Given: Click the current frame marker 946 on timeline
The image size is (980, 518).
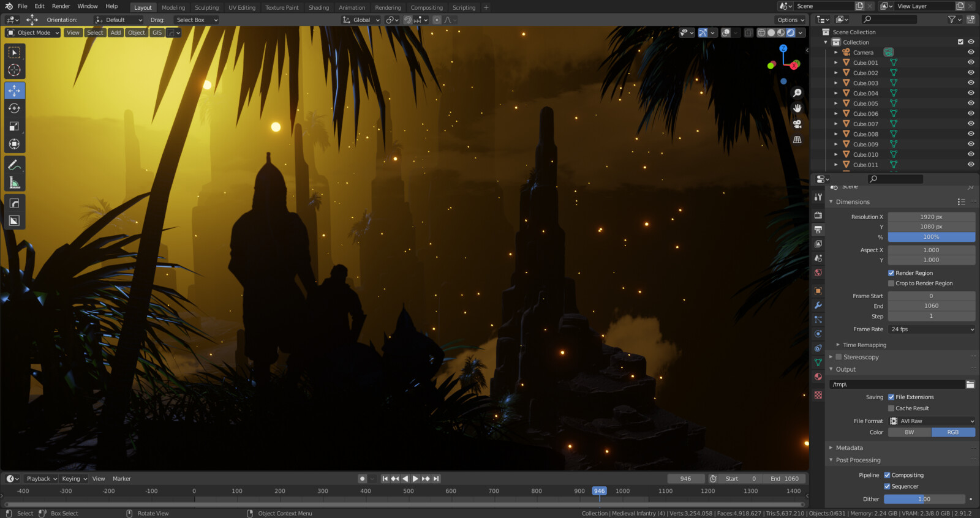Looking at the screenshot, I should click(599, 491).
